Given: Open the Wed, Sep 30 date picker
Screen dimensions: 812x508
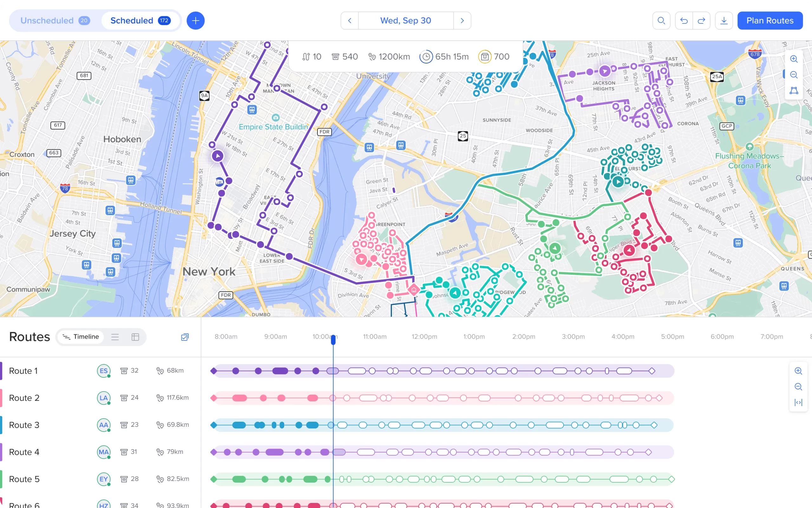Looking at the screenshot, I should pos(405,21).
